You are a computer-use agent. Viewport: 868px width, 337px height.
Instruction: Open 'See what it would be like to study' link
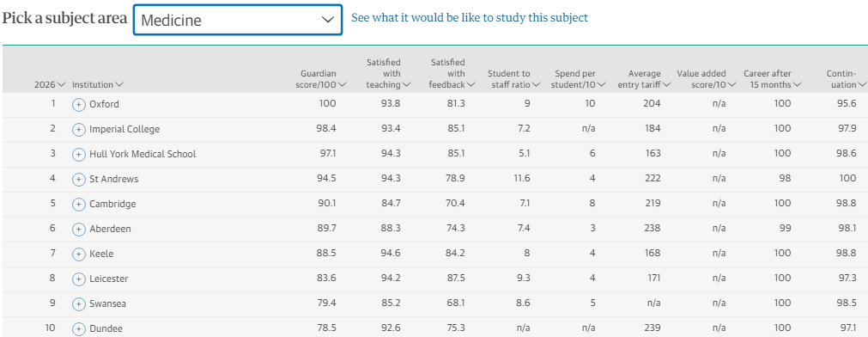pos(470,18)
